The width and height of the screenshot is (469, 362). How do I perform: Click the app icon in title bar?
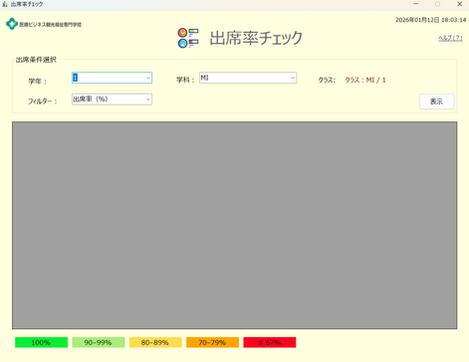pos(4,4)
